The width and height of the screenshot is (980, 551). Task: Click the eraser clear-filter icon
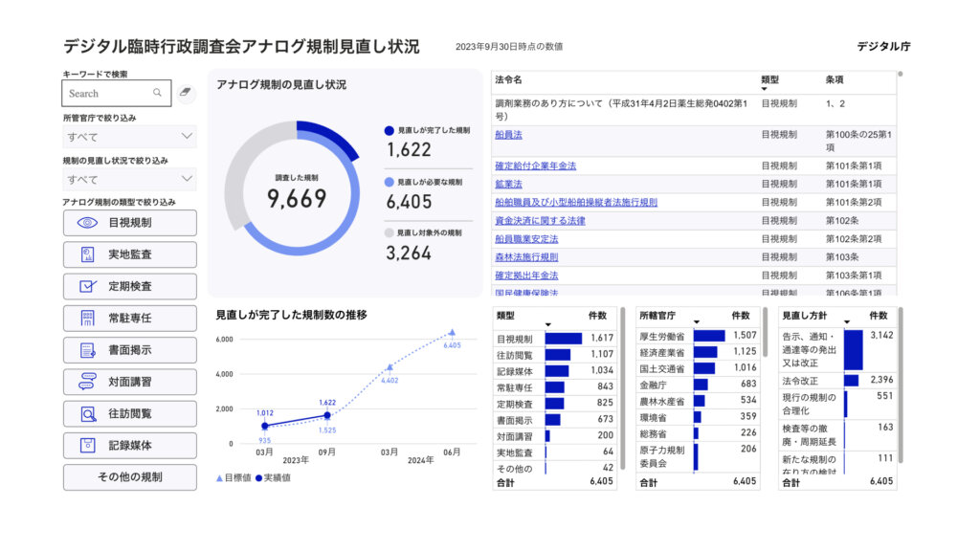pyautogui.click(x=186, y=93)
